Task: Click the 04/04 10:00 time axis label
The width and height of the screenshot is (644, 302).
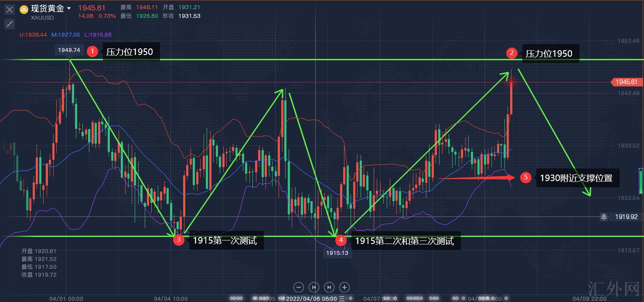Action: 171,299
